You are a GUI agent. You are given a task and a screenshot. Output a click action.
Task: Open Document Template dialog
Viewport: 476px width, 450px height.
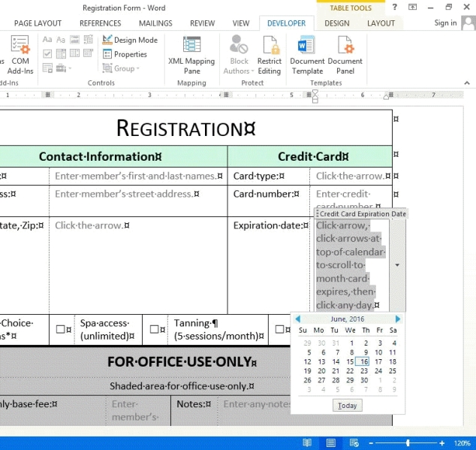pyautogui.click(x=307, y=55)
